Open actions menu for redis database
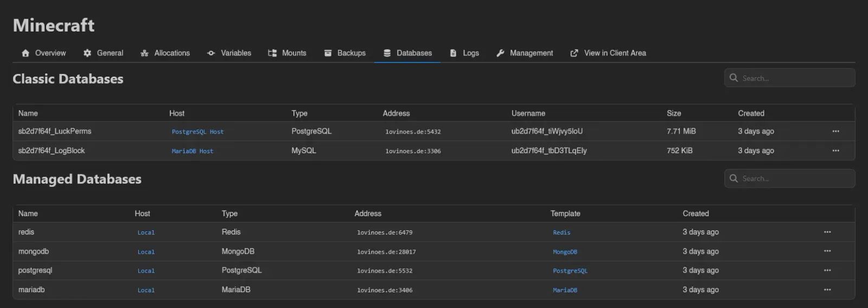This screenshot has height=308, width=868. click(x=827, y=232)
